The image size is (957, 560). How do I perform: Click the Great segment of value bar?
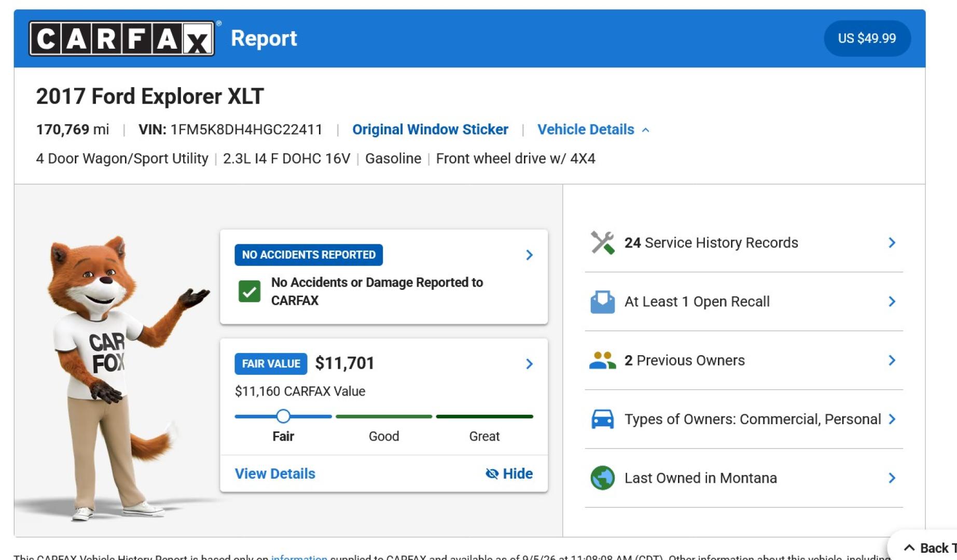pos(484,416)
